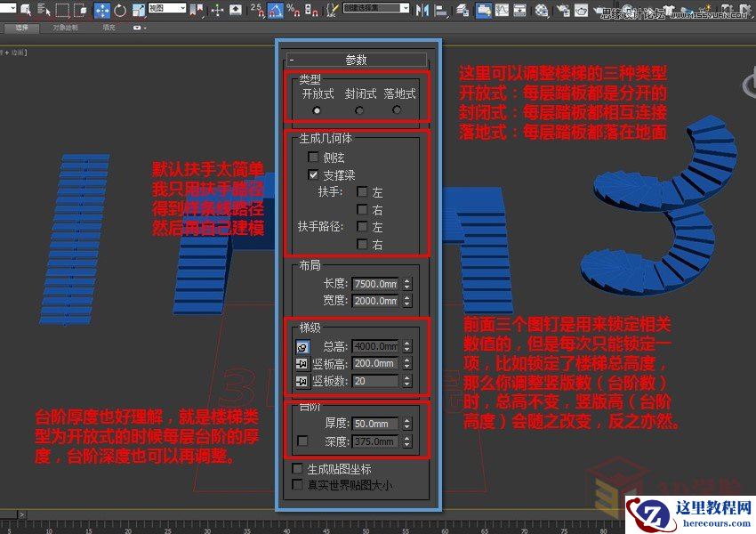
Task: Open the Curve Editor
Action: 502,10
